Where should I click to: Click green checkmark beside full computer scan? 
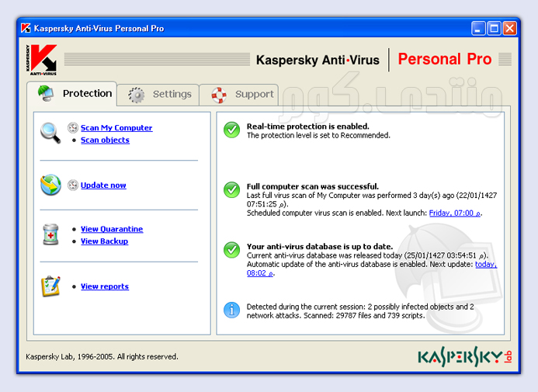pyautogui.click(x=231, y=189)
